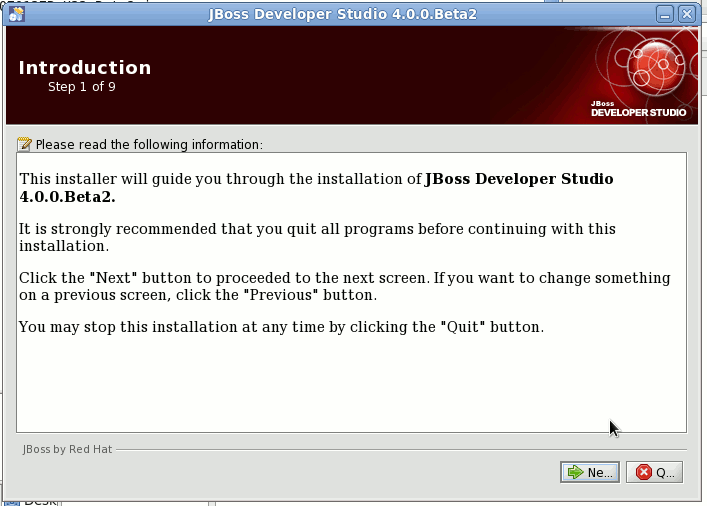Click the Next button to proceed
The width and height of the screenshot is (707, 506).
[590, 472]
